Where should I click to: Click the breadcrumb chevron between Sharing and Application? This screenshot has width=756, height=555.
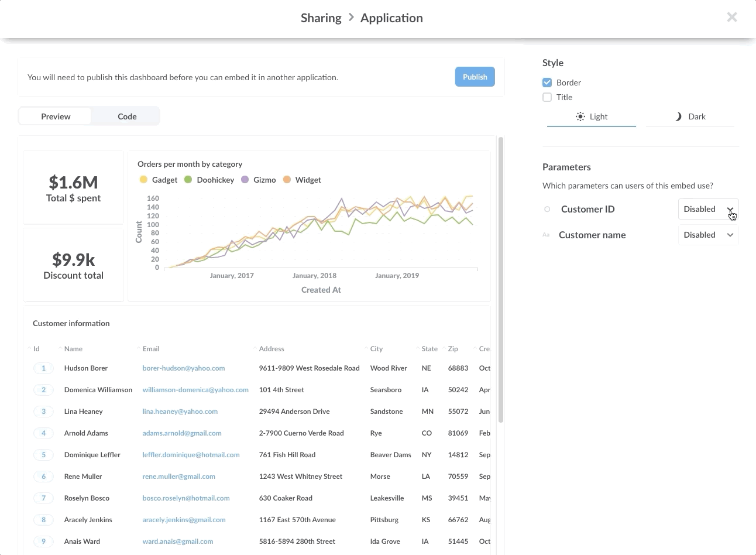351,18
